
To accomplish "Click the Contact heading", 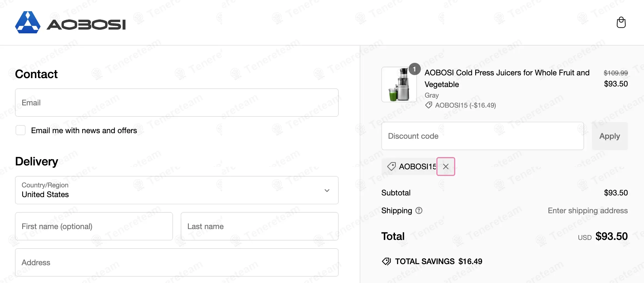I will 36,74.
